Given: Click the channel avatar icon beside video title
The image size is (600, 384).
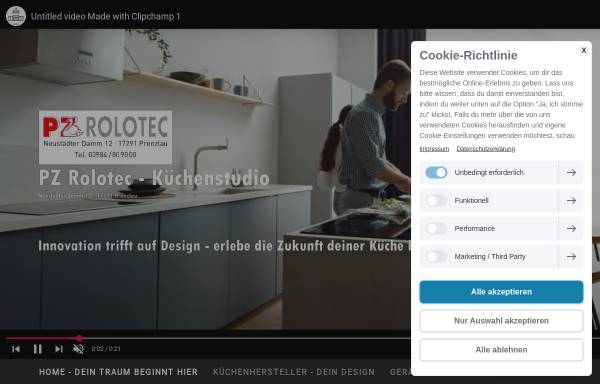Looking at the screenshot, I should pyautogui.click(x=16, y=16).
